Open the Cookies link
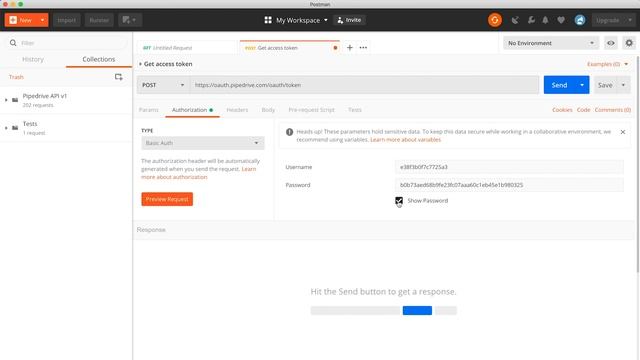 562,110
